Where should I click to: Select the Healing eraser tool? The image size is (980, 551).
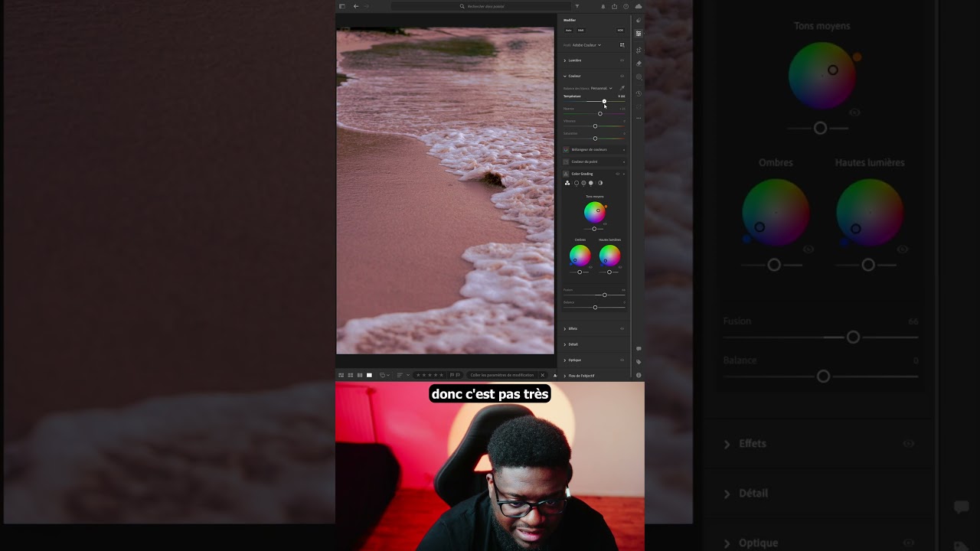click(x=639, y=64)
